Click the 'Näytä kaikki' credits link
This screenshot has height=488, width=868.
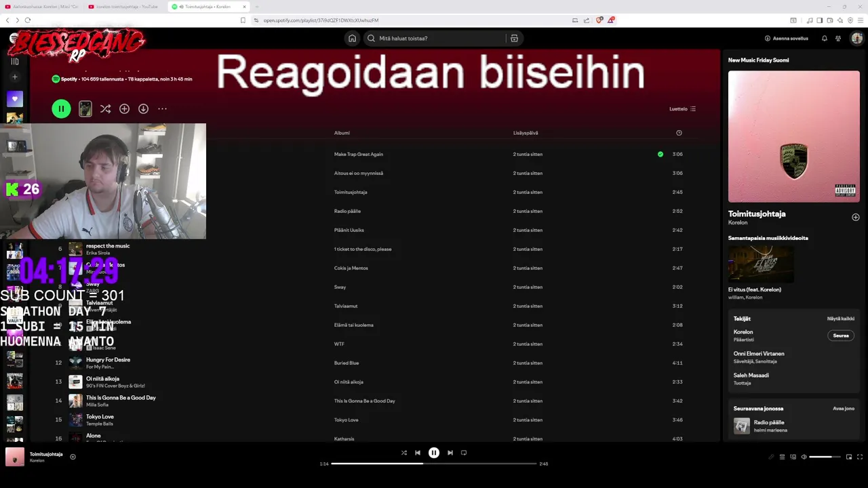[841, 319]
